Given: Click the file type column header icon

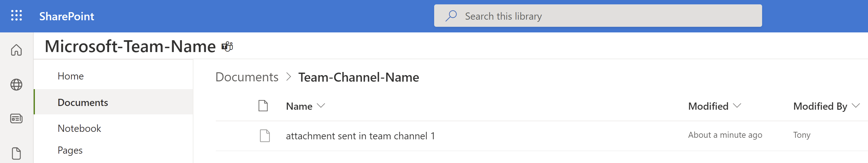Looking at the screenshot, I should tap(263, 106).
